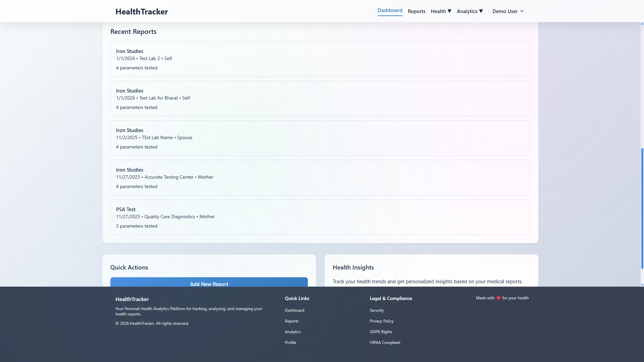Expand the Health dropdown menu

coord(441,11)
